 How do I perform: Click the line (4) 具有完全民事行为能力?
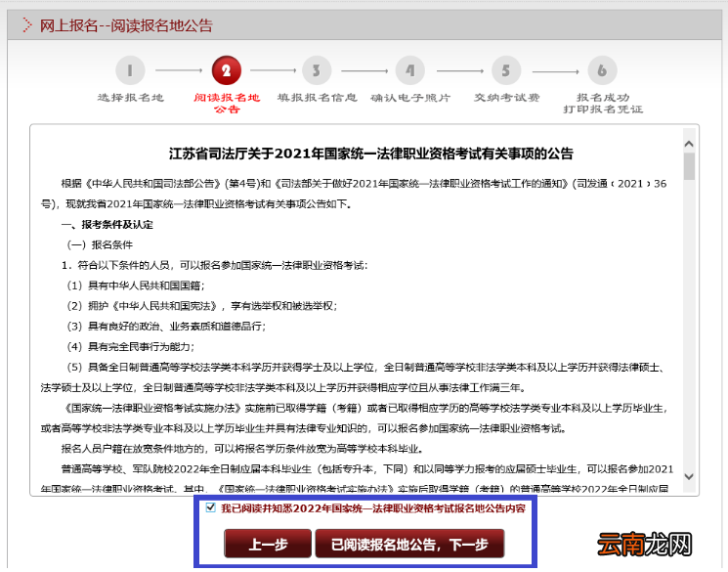pos(130,347)
